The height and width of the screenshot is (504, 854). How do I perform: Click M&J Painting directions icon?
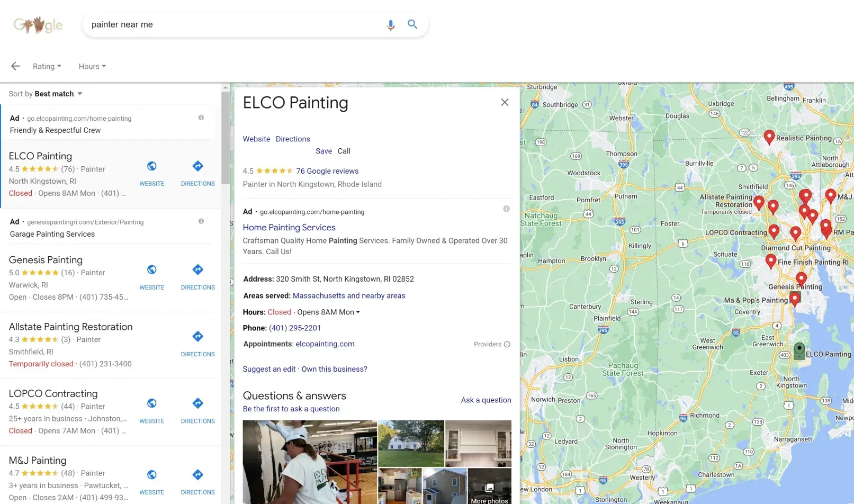pos(198,475)
